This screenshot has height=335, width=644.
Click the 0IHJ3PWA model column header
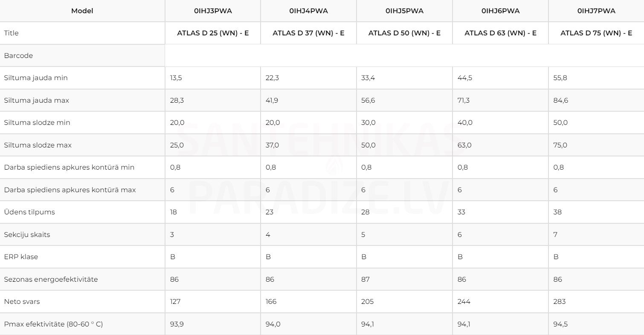[213, 11]
